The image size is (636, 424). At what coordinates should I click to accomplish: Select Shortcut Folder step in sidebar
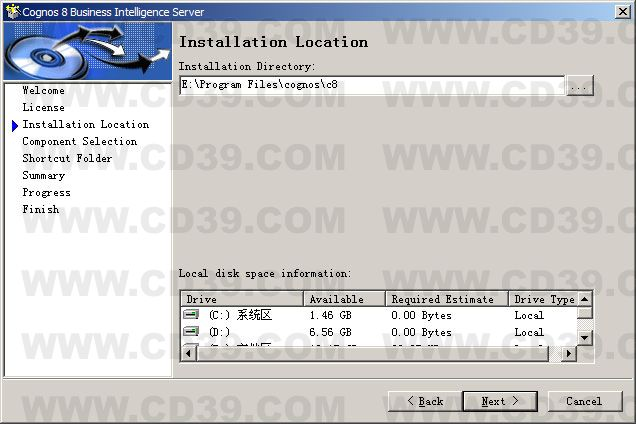(67, 158)
